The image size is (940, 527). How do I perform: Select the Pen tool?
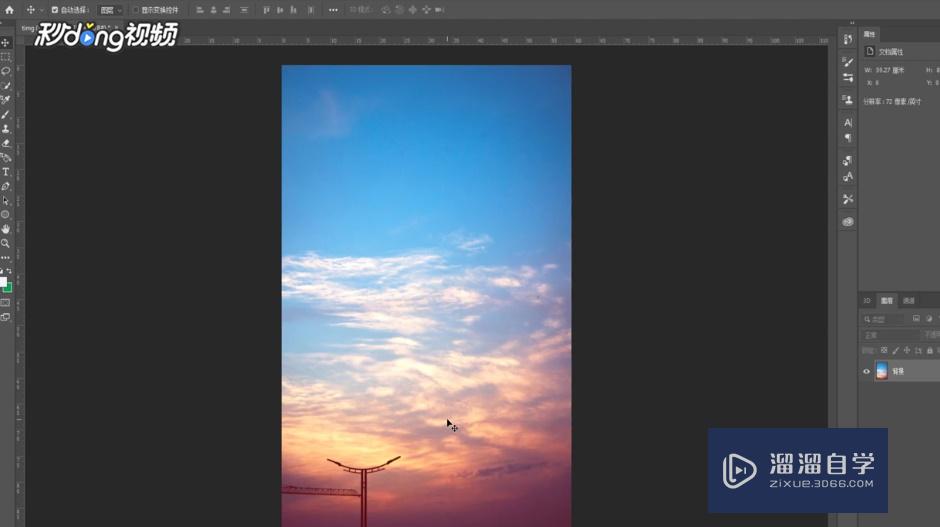coord(5,186)
